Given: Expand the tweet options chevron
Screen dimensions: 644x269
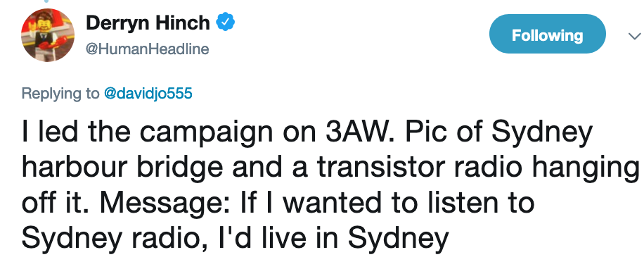Looking at the screenshot, I should 635,37.
